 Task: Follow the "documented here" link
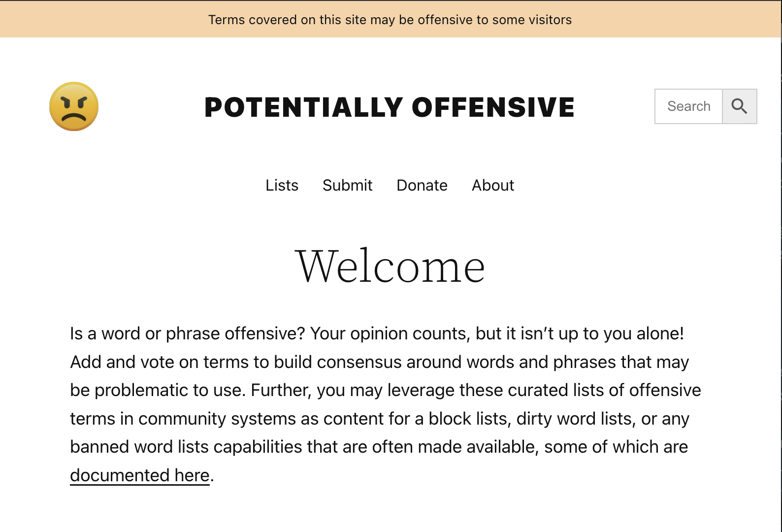140,475
